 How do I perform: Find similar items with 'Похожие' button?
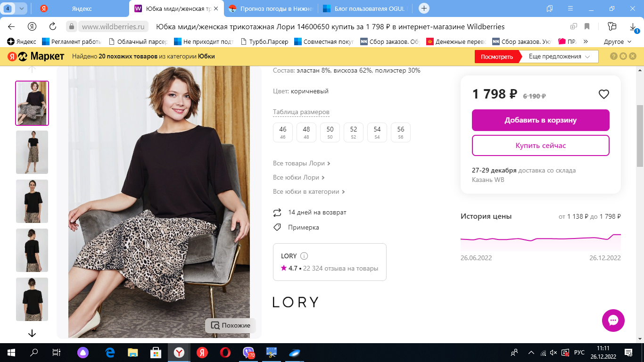tap(231, 325)
